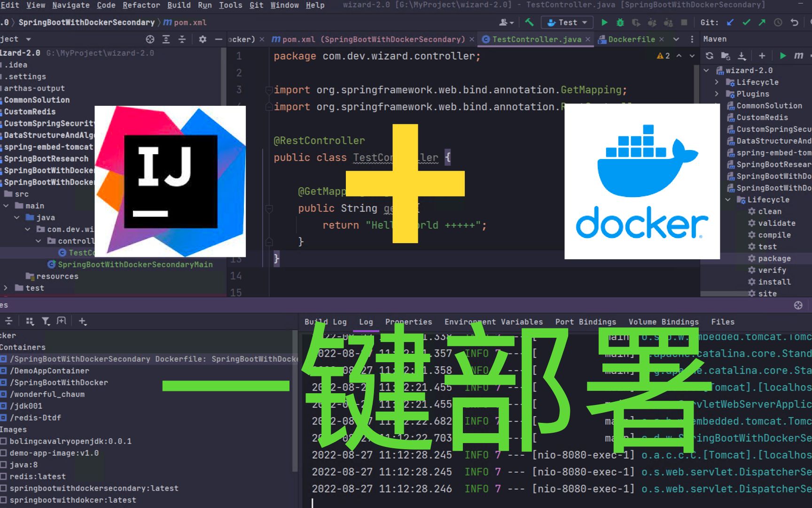Expand all nodes in the Project panel

click(x=166, y=39)
